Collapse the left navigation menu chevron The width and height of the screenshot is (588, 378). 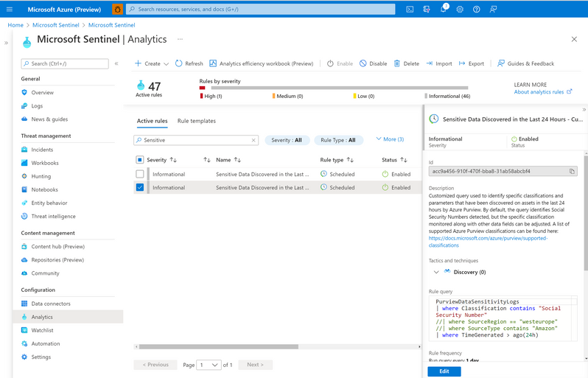(x=116, y=64)
